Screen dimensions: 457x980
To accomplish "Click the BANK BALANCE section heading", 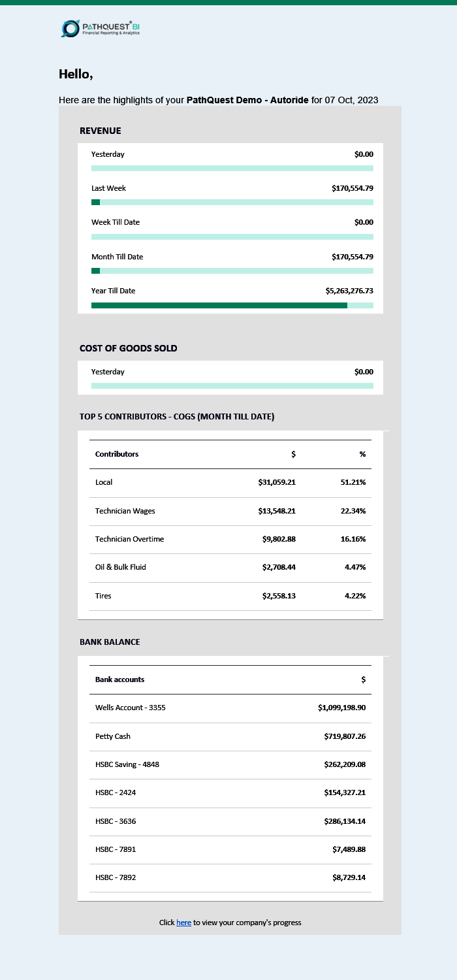I will click(x=110, y=642).
